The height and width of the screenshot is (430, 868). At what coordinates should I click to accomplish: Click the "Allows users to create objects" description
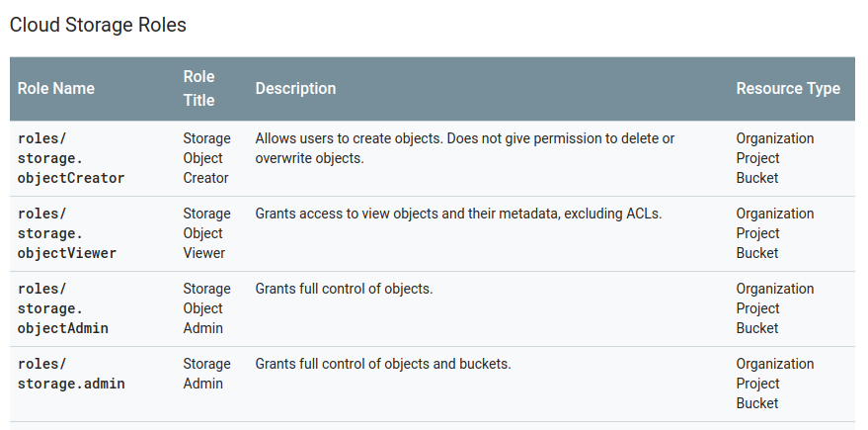(x=464, y=148)
